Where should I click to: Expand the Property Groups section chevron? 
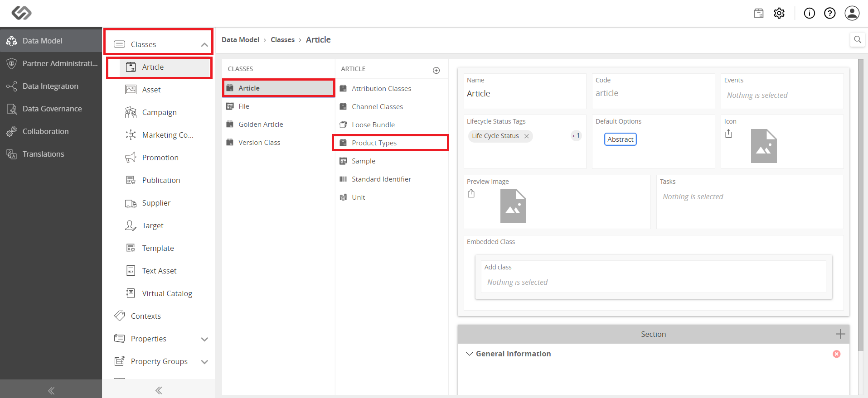click(x=204, y=362)
